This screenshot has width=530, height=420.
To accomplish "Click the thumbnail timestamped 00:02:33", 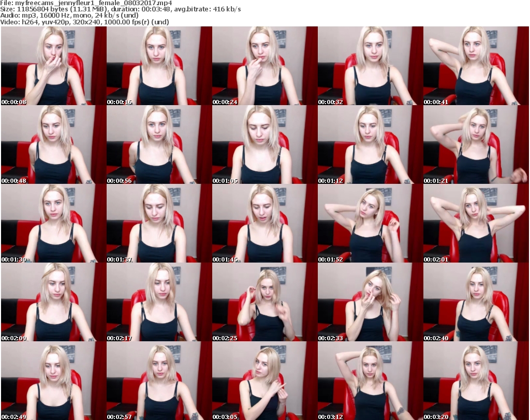I will (371, 302).
